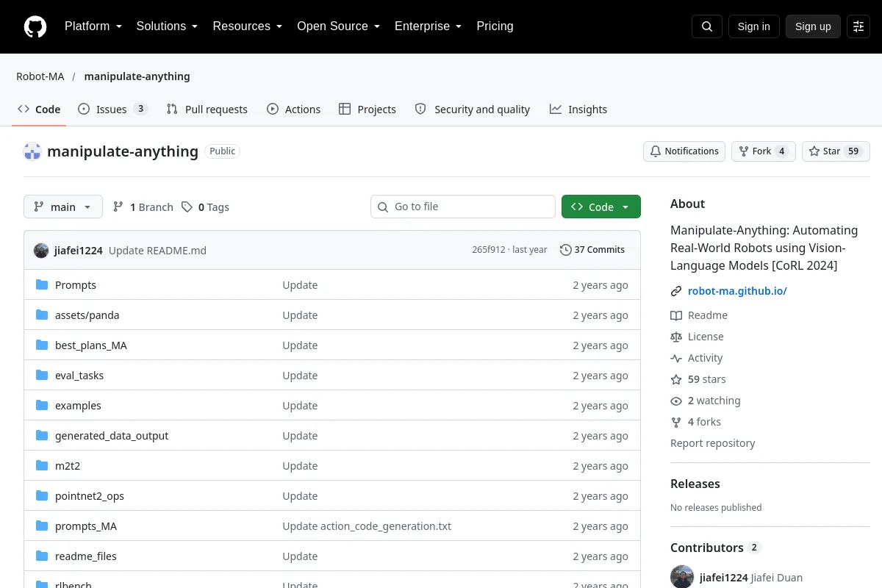Switch to the Actions tab

294,110
